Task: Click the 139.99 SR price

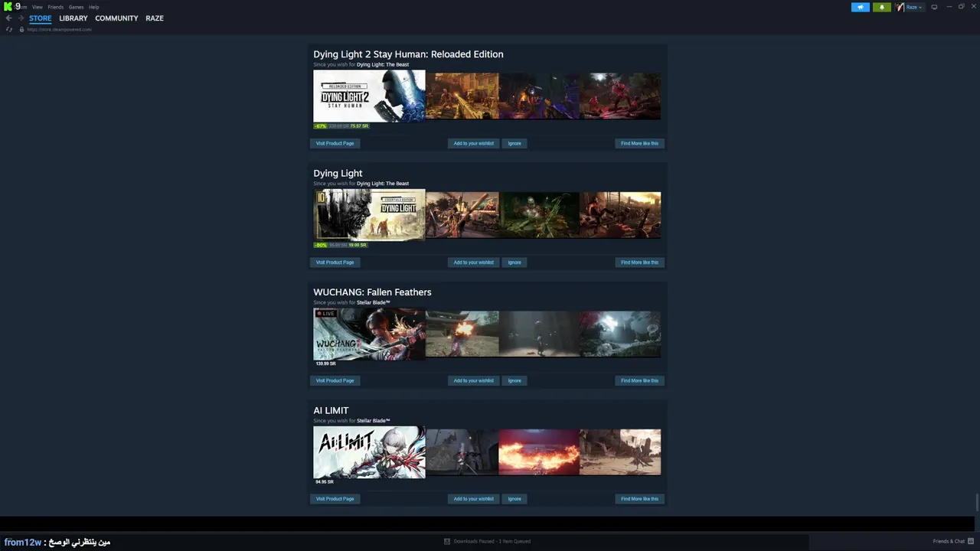Action: click(x=325, y=364)
